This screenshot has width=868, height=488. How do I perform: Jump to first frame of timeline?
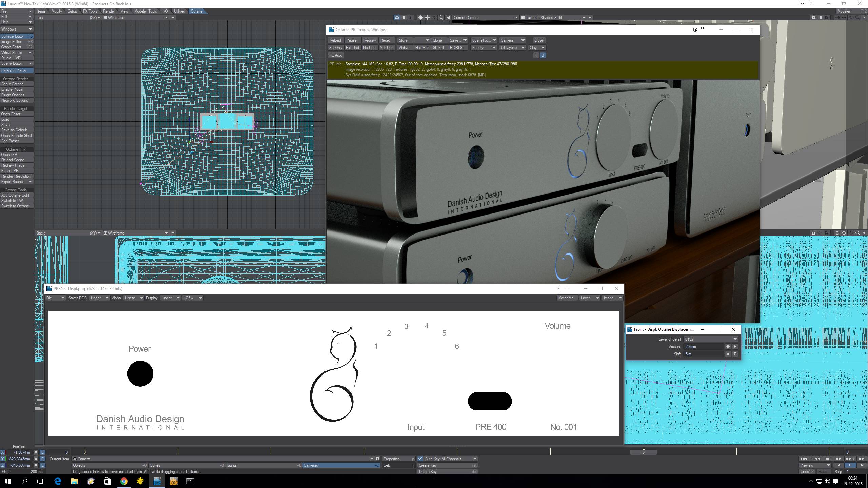click(804, 459)
